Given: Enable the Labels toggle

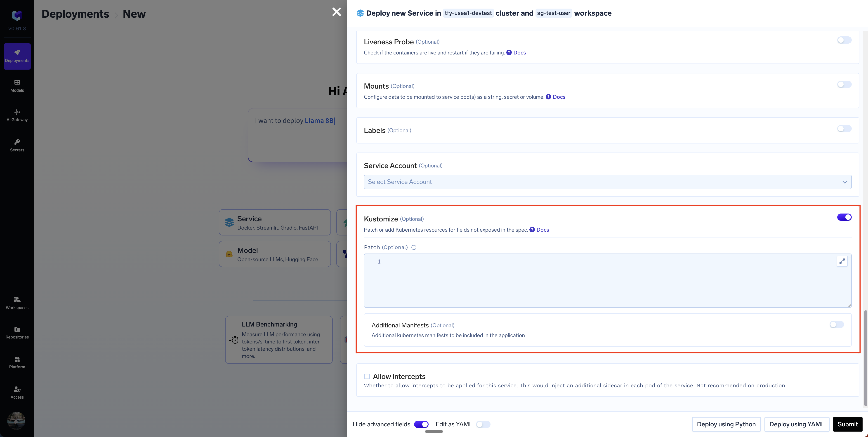Looking at the screenshot, I should (x=844, y=129).
